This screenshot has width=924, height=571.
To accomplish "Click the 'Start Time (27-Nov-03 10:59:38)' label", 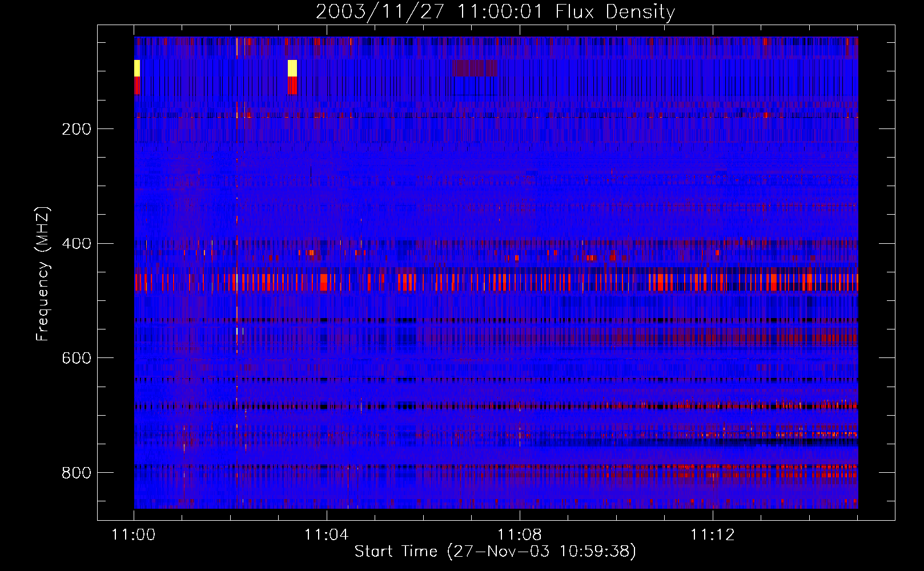I will point(495,551).
